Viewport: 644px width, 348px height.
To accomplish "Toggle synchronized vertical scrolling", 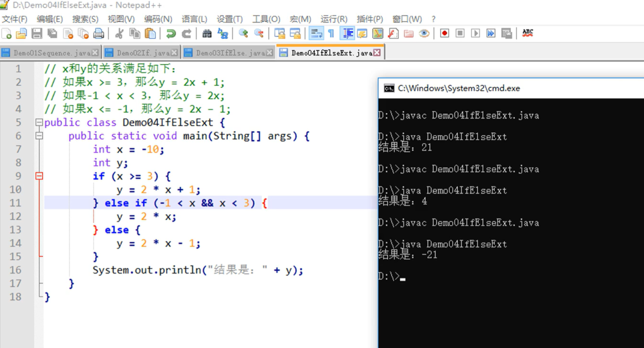I will [x=279, y=34].
